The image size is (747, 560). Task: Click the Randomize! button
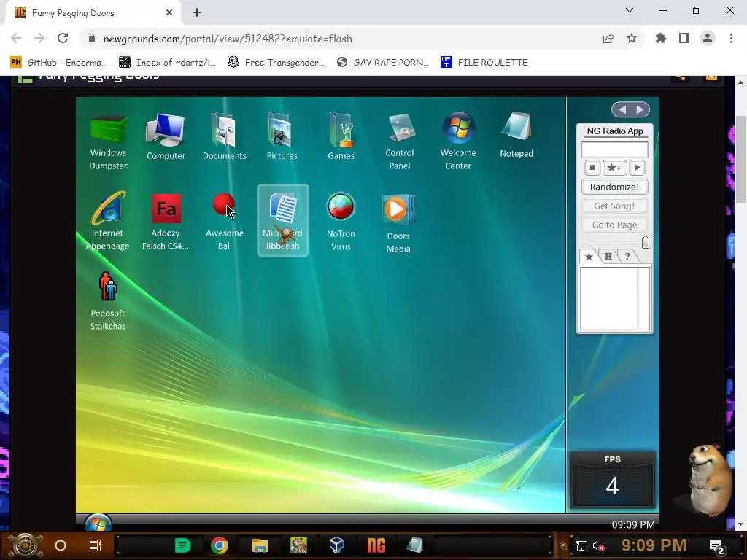pyautogui.click(x=614, y=187)
